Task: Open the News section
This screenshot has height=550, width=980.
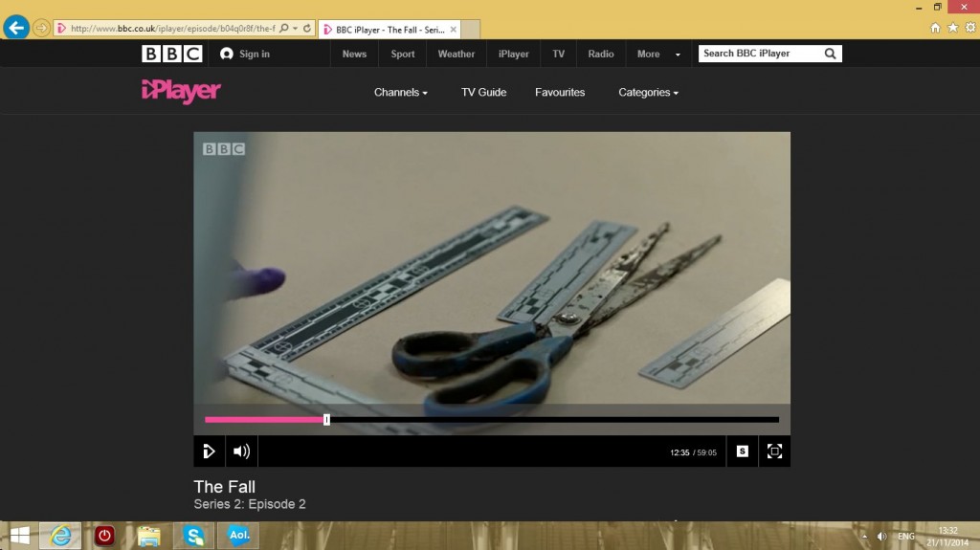Action: coord(354,54)
